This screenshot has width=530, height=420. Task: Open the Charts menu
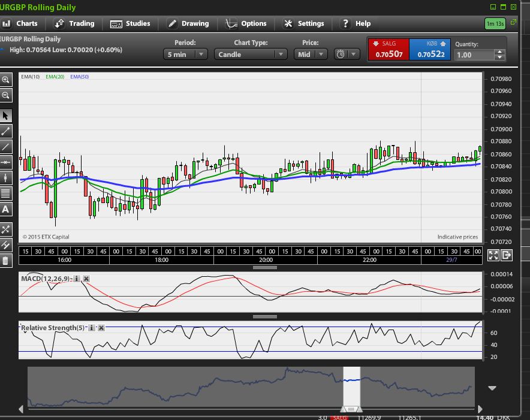click(20, 23)
